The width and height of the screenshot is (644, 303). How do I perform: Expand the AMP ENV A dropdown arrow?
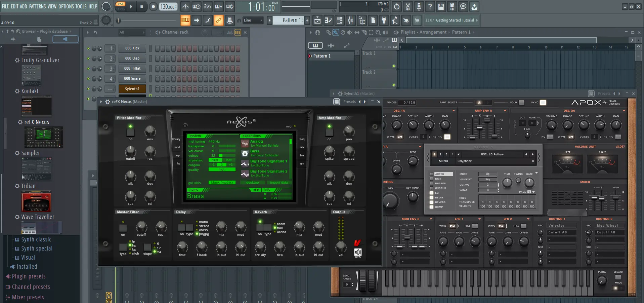point(505,111)
